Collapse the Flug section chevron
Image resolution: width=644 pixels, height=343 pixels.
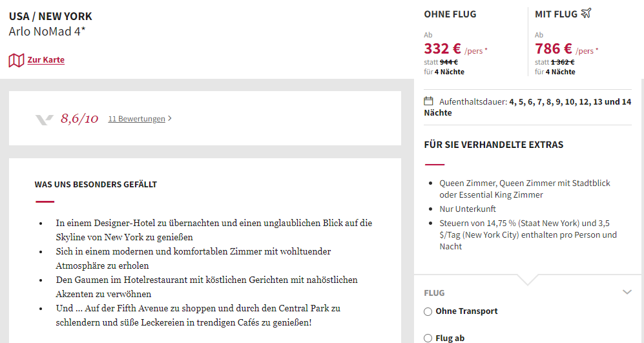627,293
